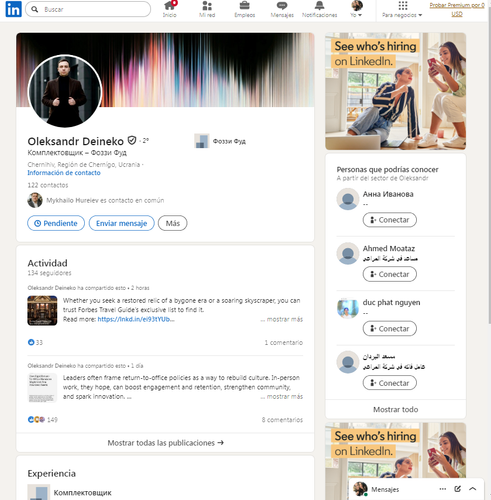This screenshot has height=500, width=491.
Task: Open the messaging overlay options dots
Action: click(x=443, y=489)
